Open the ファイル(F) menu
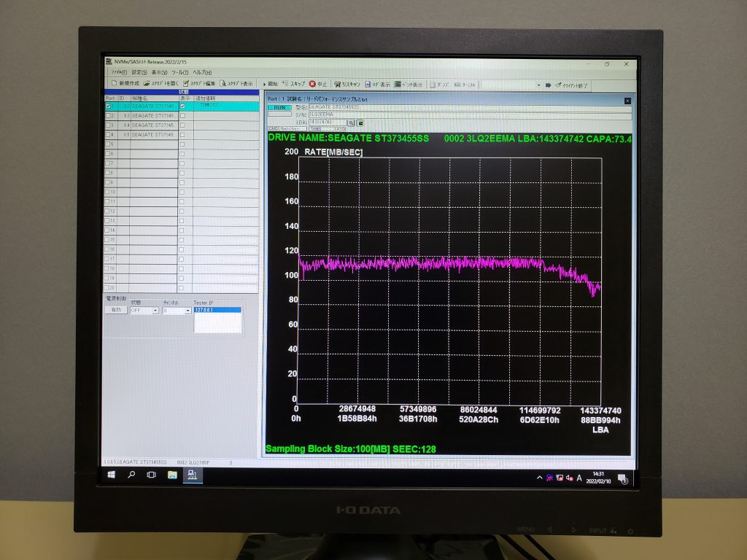Screen dimensions: 747x560 [119, 72]
